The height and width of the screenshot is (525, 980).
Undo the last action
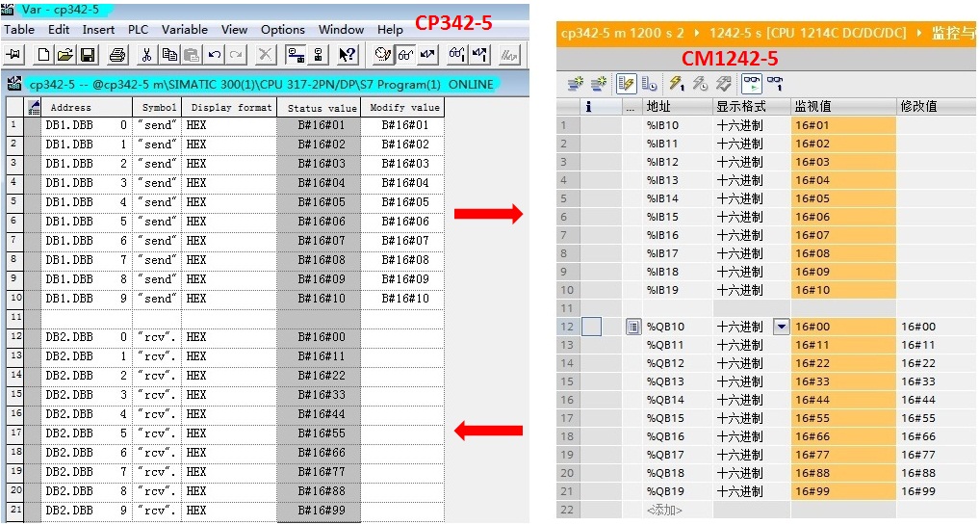pyautogui.click(x=215, y=55)
